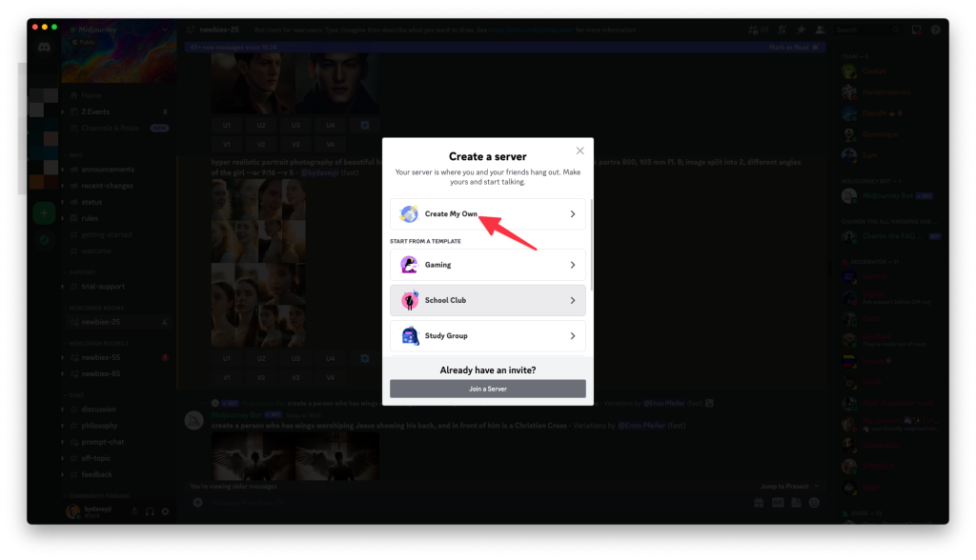Viewport: 976px width, 560px height.
Task: Click the Search field in header
Action: pos(867,30)
